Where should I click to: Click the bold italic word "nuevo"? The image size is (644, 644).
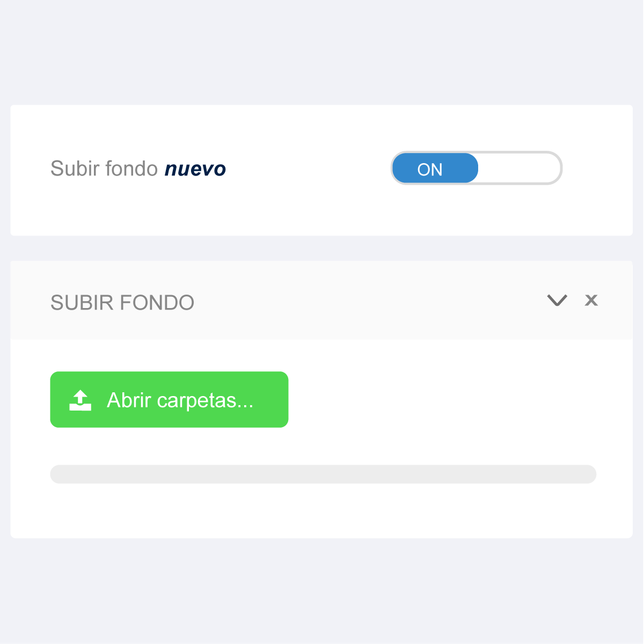pyautogui.click(x=195, y=169)
